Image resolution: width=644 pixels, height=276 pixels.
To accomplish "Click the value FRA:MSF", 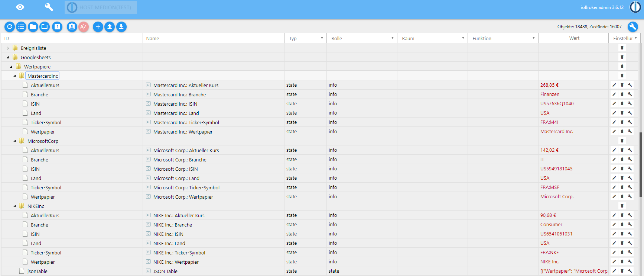I will click(x=550, y=187).
